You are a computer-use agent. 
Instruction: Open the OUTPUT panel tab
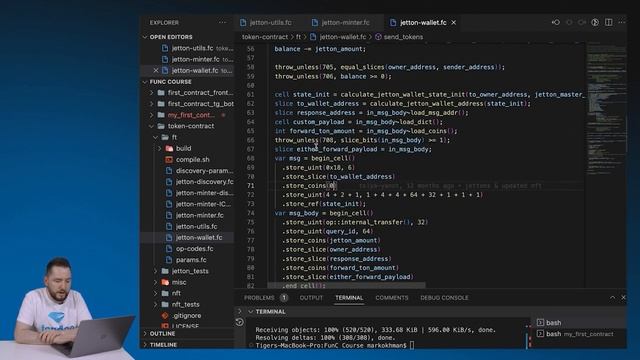(311, 298)
